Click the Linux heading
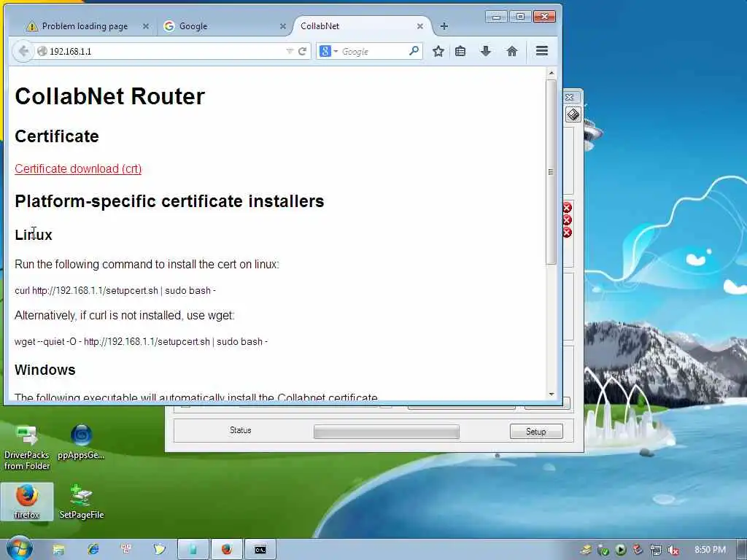This screenshot has height=560, width=747. coord(34,235)
